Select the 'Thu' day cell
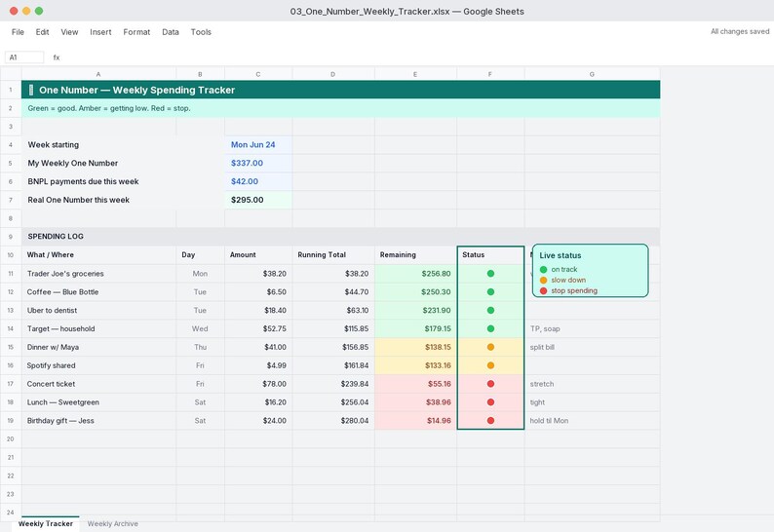The height and width of the screenshot is (532, 774). point(200,347)
